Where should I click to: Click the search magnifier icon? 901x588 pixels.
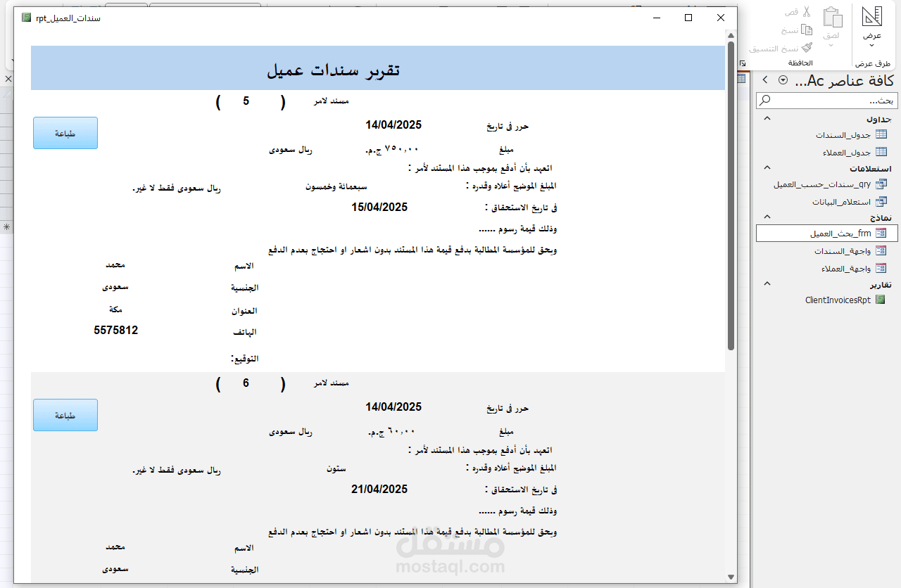(764, 101)
